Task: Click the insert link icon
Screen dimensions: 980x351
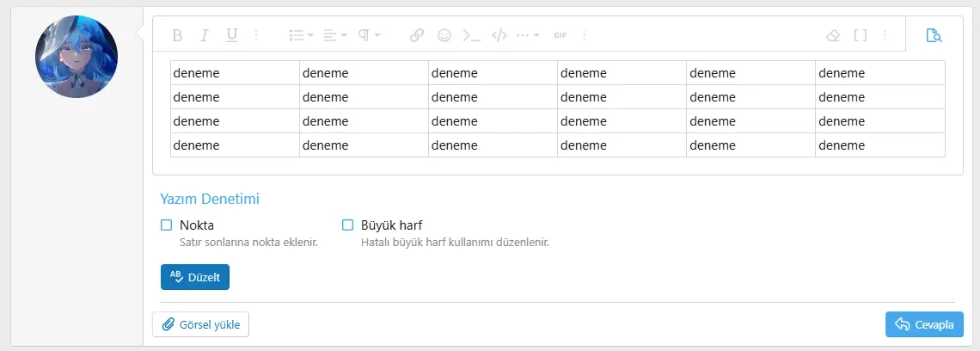Action: click(x=417, y=35)
